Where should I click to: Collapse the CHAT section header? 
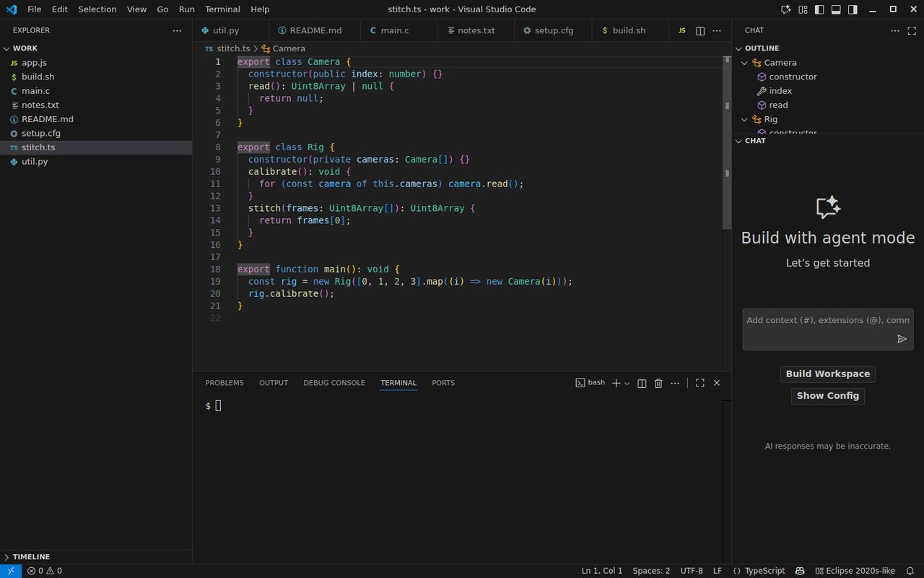coord(828,141)
